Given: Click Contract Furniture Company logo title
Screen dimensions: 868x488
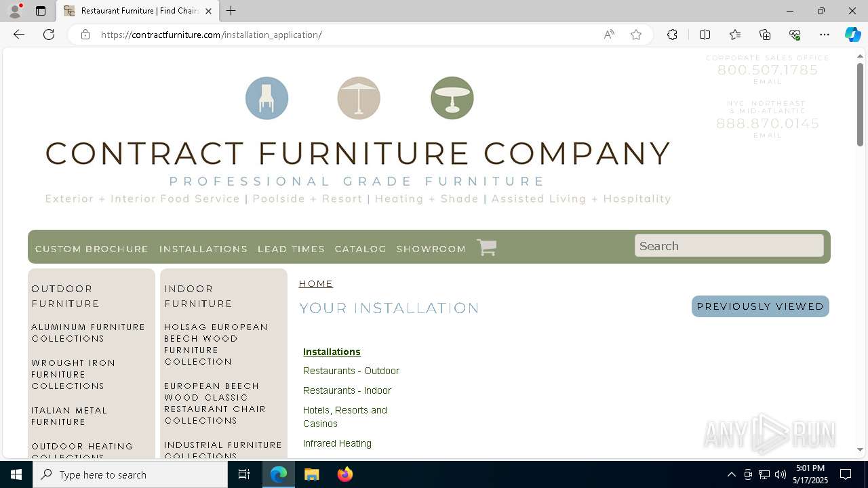Looking at the screenshot, I should click(x=358, y=154).
